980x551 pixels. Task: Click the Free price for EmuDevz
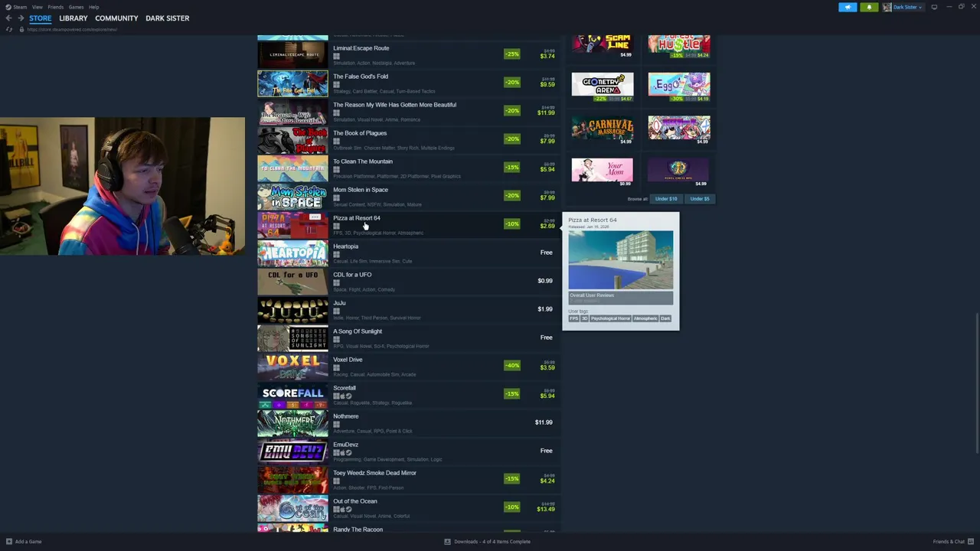(x=546, y=451)
